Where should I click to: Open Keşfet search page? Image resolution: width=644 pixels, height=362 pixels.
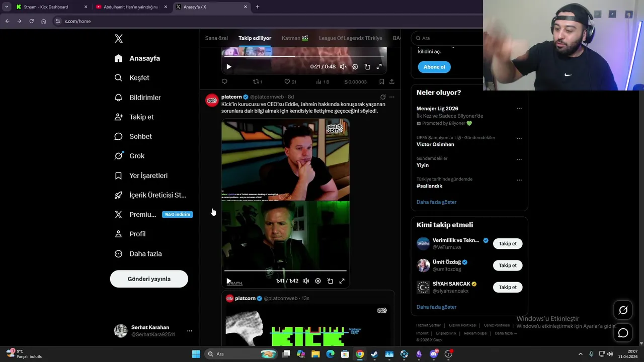[132, 78]
